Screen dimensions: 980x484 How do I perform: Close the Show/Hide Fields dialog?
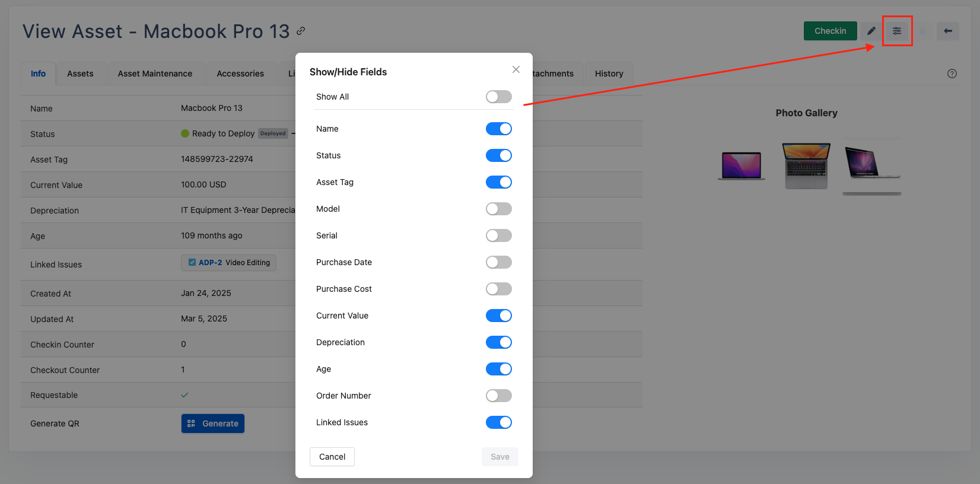coord(516,69)
